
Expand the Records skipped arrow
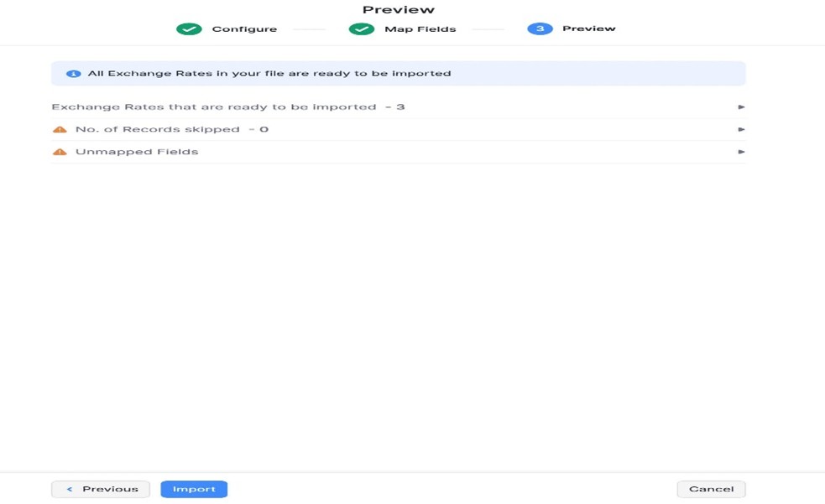pyautogui.click(x=741, y=130)
